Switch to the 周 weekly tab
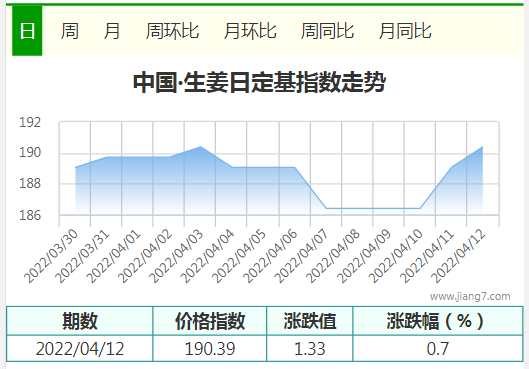This screenshot has width=529, height=369. [69, 31]
